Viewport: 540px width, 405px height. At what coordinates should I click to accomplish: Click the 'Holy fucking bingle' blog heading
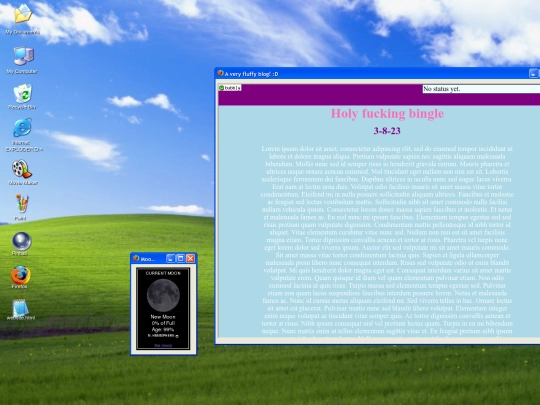(387, 113)
